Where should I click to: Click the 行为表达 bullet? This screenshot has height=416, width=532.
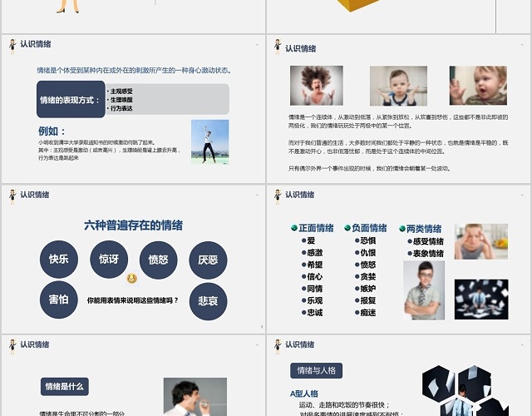coord(120,108)
